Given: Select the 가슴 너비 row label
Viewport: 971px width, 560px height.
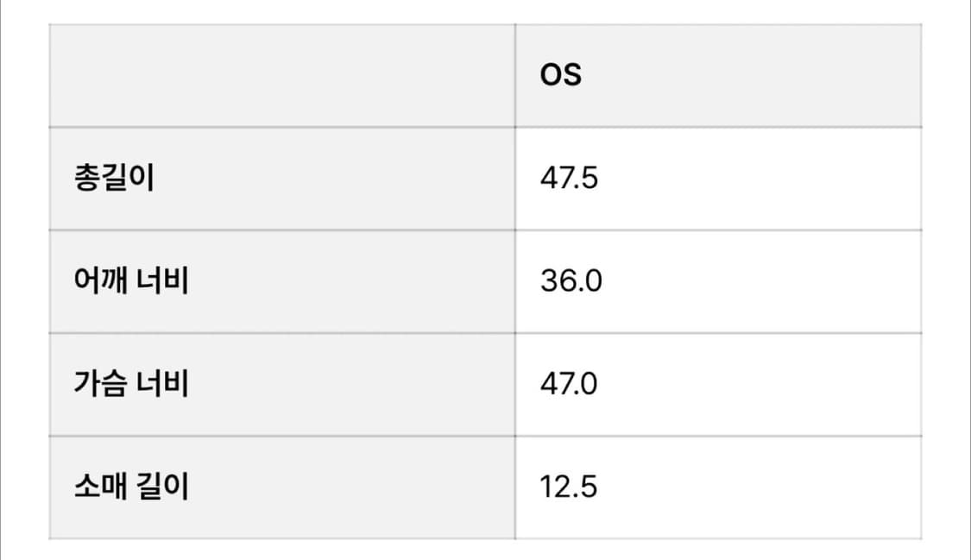Looking at the screenshot, I should click(131, 384).
